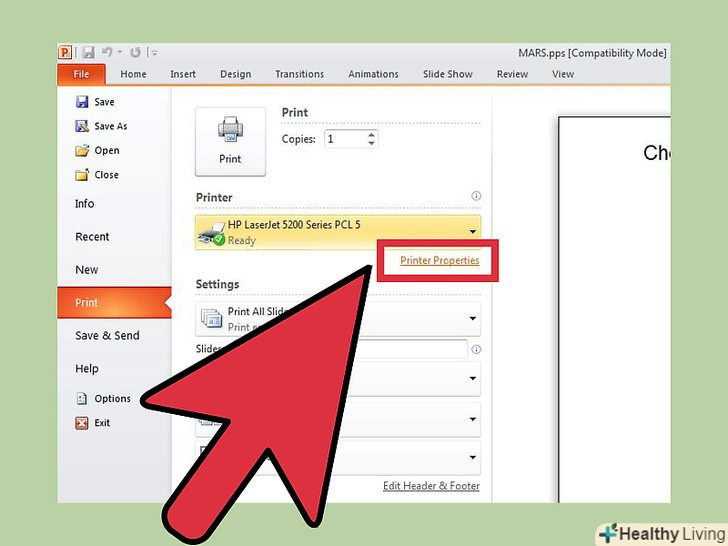Switch to the Animations tab
The height and width of the screenshot is (546, 728).
[x=373, y=74]
